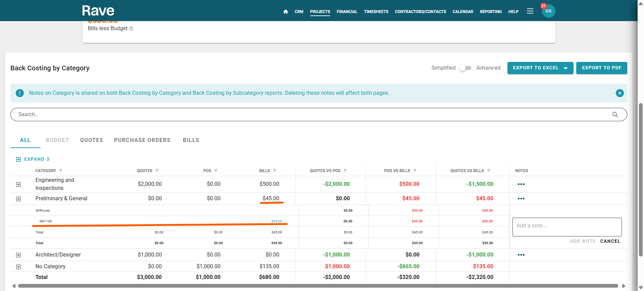
Task: Sort by Quotes column arrow
Action: coord(157,171)
